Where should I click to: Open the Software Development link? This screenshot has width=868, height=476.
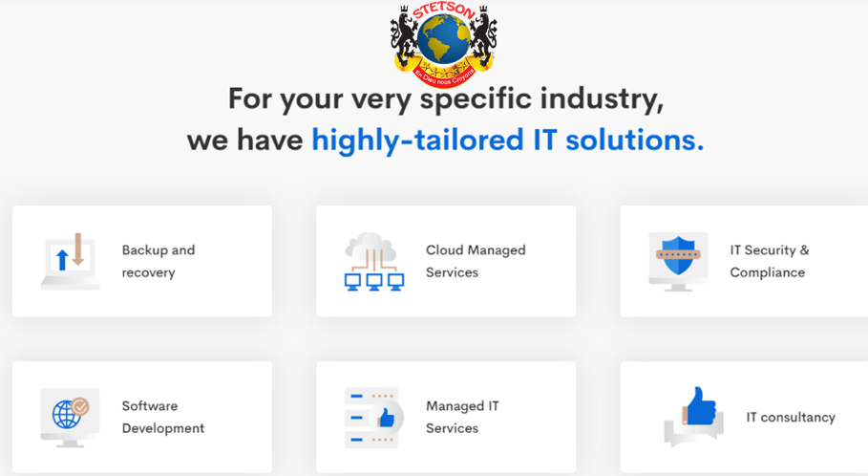point(162,417)
